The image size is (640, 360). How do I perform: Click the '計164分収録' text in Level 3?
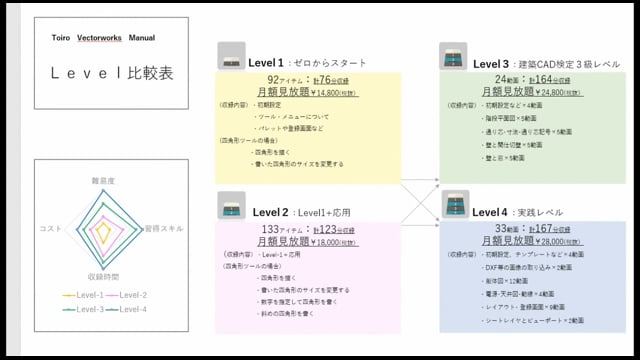pyautogui.click(x=549, y=79)
